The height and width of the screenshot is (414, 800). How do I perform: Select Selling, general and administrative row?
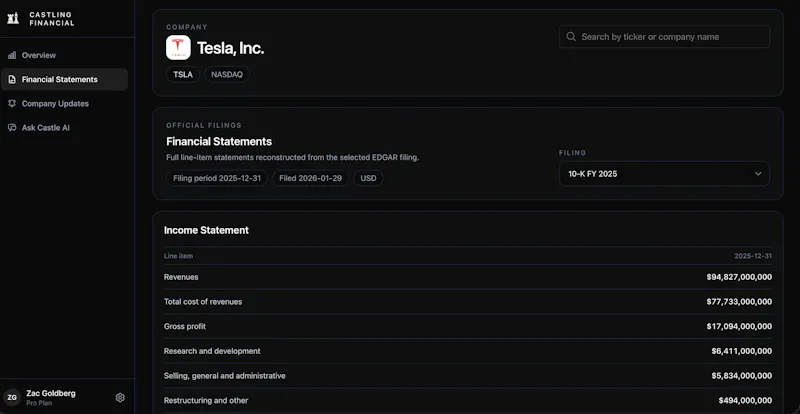[468, 376]
